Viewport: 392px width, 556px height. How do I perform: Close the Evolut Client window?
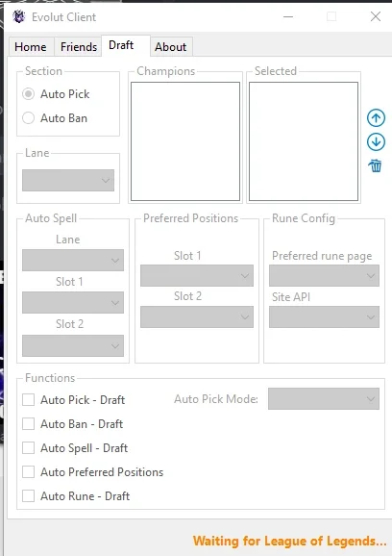point(376,16)
